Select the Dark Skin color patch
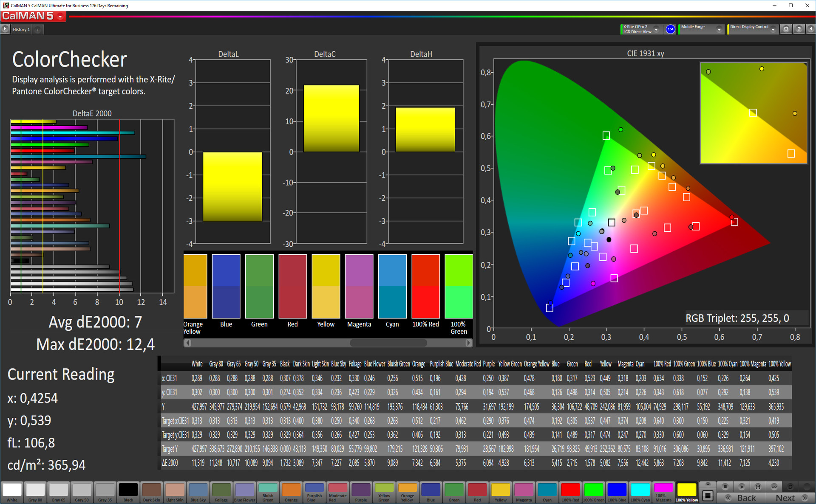 (x=151, y=490)
